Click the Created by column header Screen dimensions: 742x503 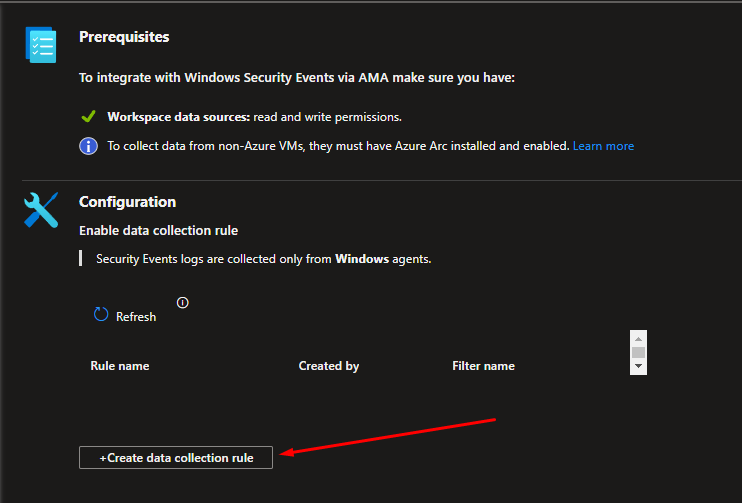[329, 366]
